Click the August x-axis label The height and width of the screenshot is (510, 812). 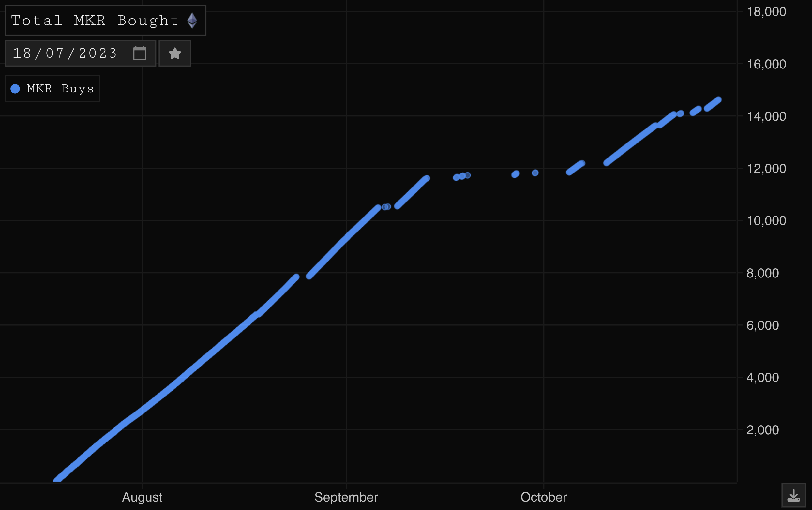(142, 497)
